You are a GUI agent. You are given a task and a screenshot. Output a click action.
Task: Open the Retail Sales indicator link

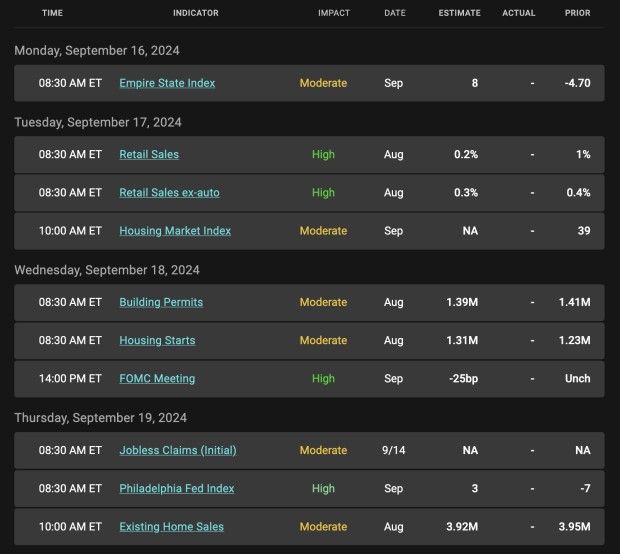pos(149,154)
